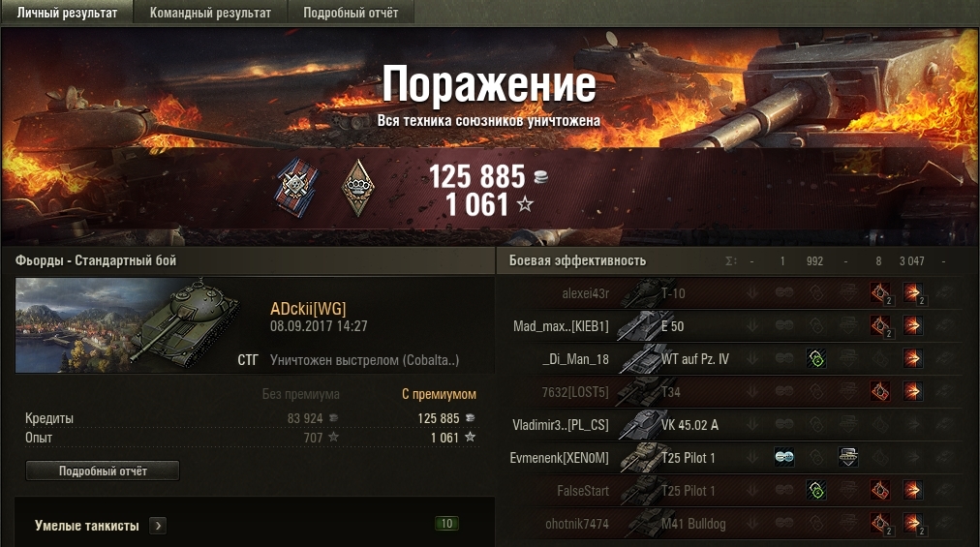Open the Командный результат tab
980x547 pixels.
click(x=211, y=13)
